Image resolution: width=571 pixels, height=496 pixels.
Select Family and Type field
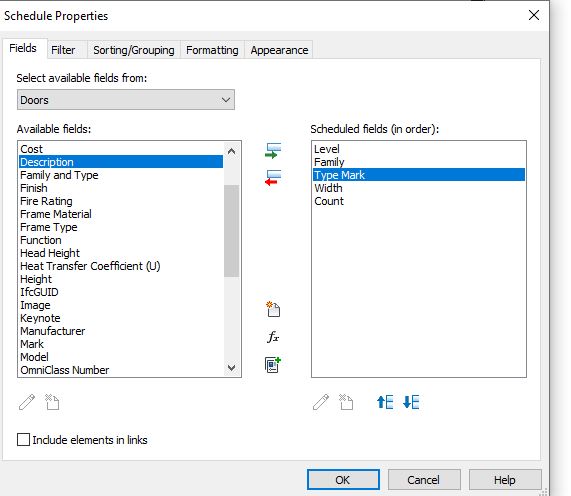point(121,175)
